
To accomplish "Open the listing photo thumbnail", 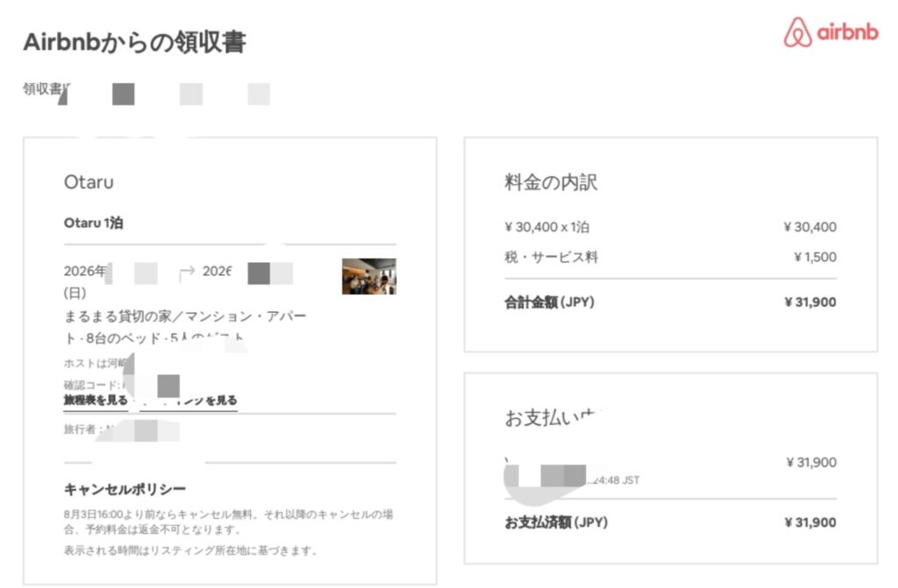I will click(x=369, y=276).
